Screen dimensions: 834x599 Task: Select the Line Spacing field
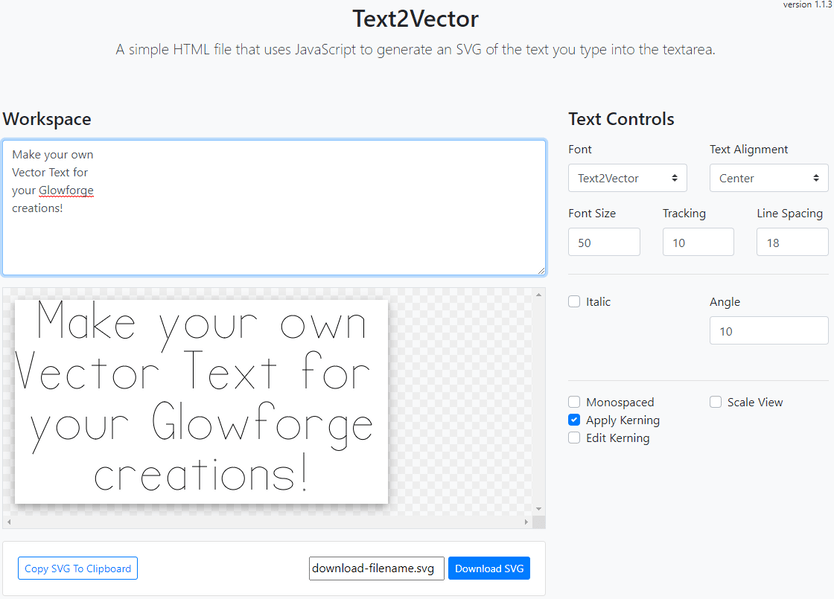[x=792, y=241]
